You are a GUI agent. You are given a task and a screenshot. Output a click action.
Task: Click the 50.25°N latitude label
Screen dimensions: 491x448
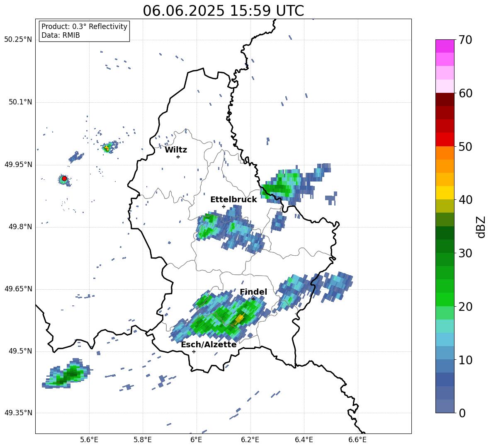click(x=18, y=40)
